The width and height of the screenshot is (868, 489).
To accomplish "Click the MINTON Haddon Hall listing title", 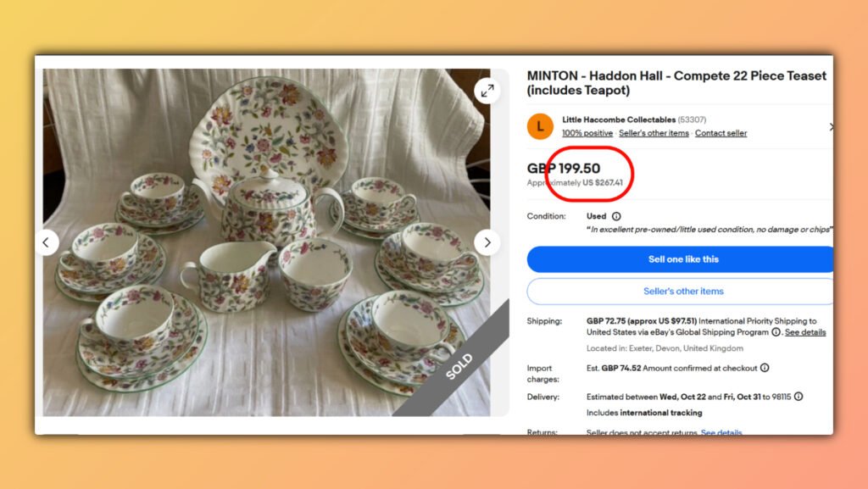I will pyautogui.click(x=676, y=82).
